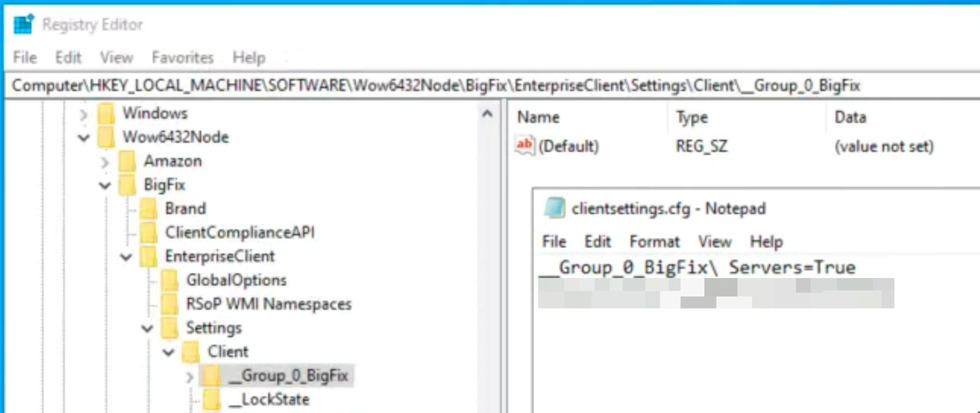Click the Data column header
This screenshot has width=980, height=413.
pyautogui.click(x=850, y=117)
